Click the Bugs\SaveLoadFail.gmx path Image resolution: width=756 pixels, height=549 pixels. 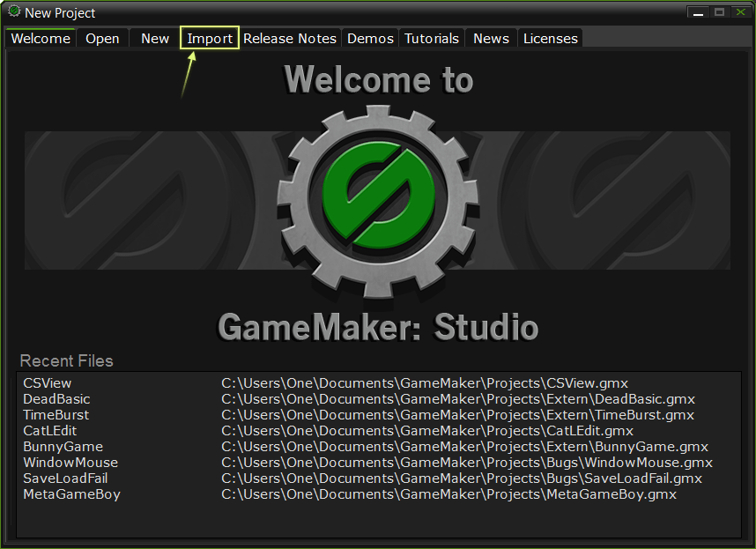(462, 479)
